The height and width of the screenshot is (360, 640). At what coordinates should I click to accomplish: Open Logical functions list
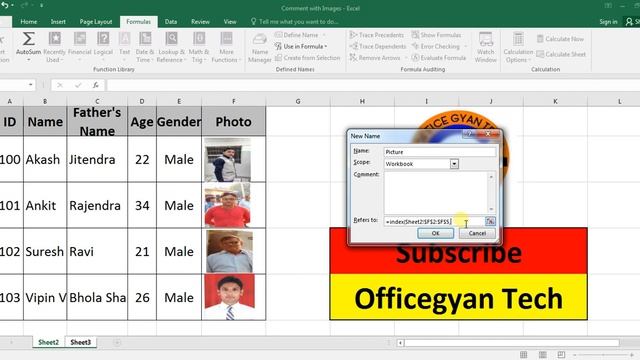pyautogui.click(x=103, y=47)
